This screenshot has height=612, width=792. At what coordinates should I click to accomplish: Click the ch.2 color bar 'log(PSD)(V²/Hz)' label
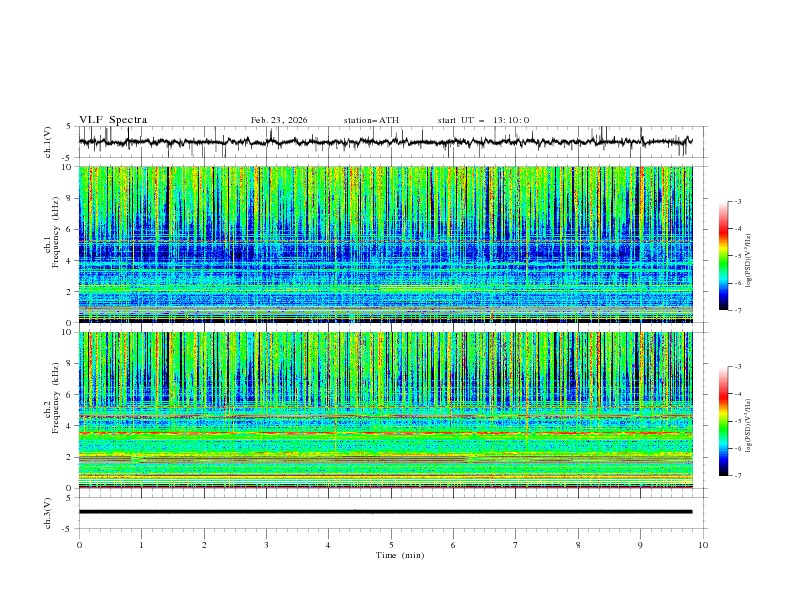(x=748, y=426)
